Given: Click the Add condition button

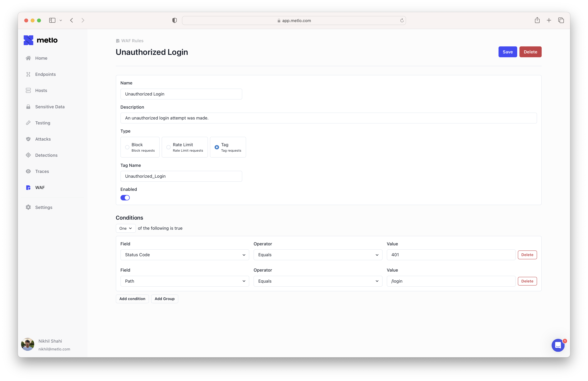Looking at the screenshot, I should (132, 299).
